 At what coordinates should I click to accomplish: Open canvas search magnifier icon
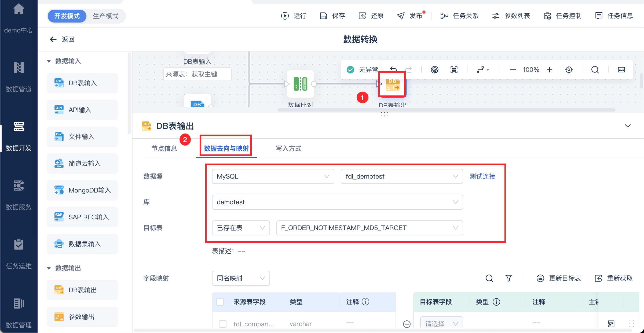point(595,70)
